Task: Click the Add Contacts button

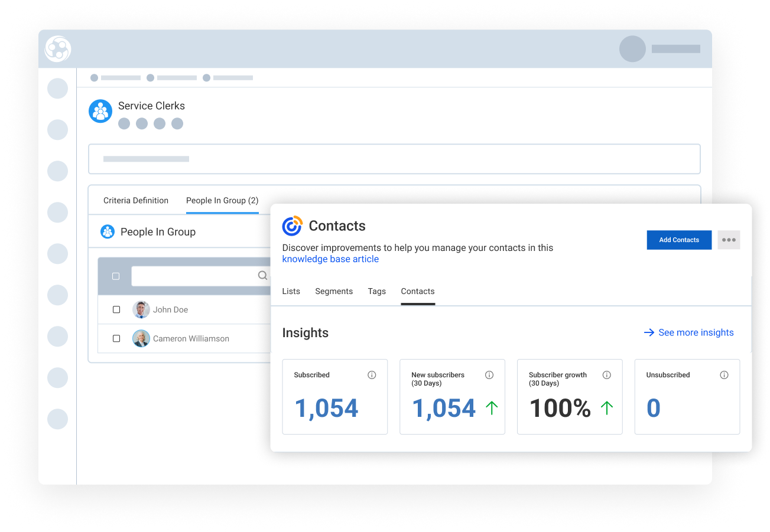Action: coord(679,240)
